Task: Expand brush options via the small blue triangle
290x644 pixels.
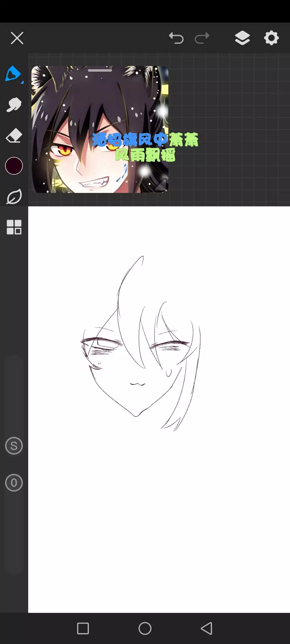Action: tap(22, 82)
